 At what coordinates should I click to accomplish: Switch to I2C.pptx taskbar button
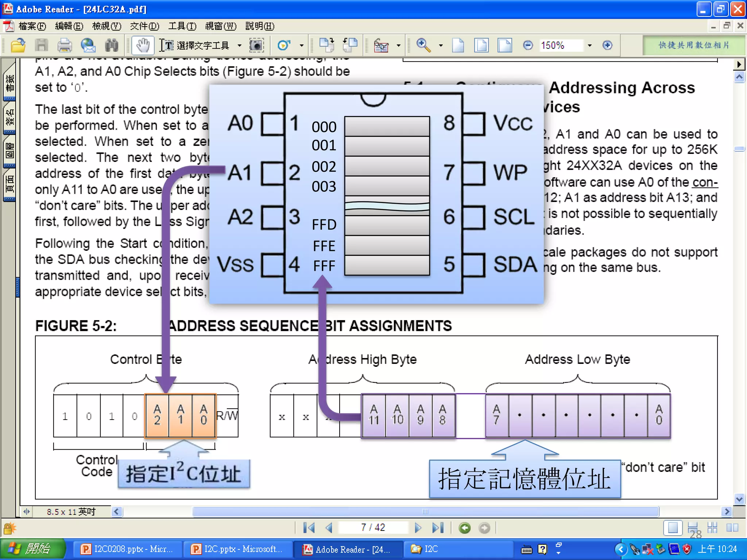point(238,549)
